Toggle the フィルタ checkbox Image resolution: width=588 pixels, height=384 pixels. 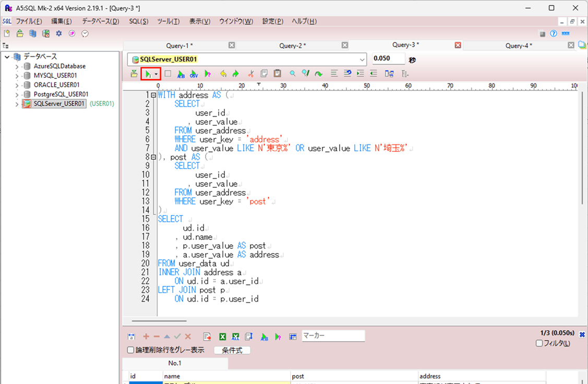coord(539,343)
